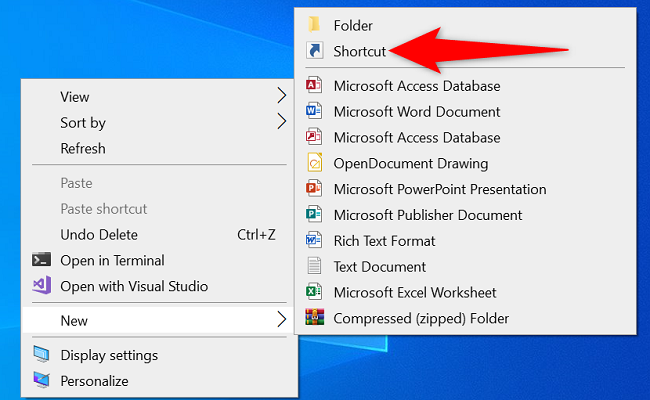The height and width of the screenshot is (400, 650).
Task: Click the Word document icon beside Microsoft Word Document
Action: 314,111
